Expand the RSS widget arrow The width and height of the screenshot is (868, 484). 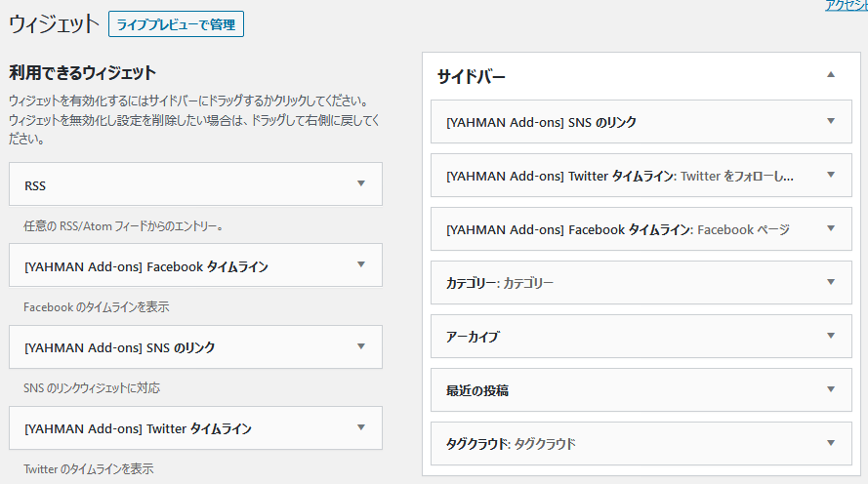pos(361,183)
